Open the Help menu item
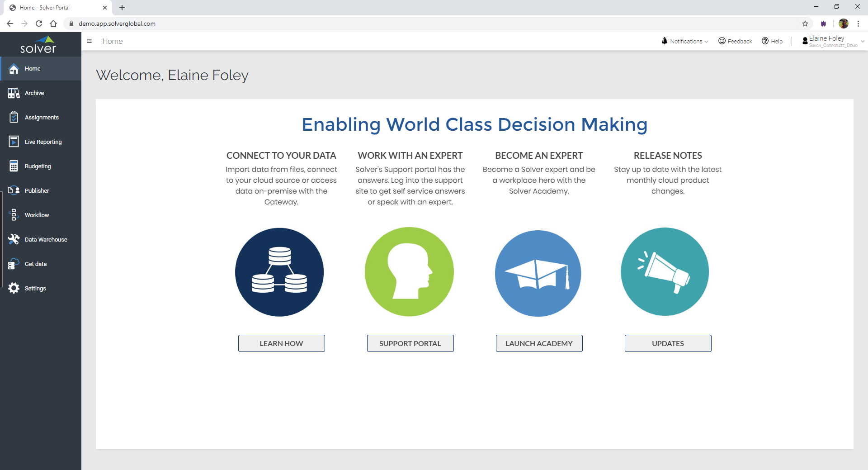This screenshot has height=470, width=868. tap(772, 41)
